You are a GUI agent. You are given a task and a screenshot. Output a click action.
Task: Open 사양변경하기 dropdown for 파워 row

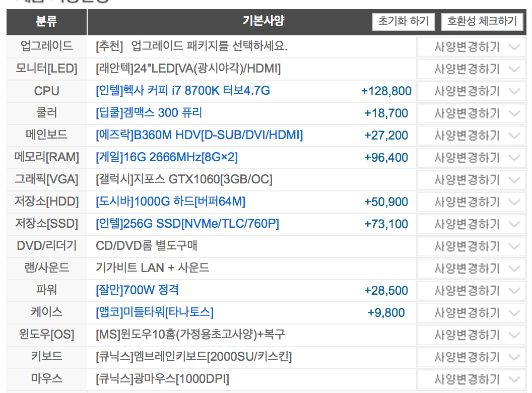[471, 291]
